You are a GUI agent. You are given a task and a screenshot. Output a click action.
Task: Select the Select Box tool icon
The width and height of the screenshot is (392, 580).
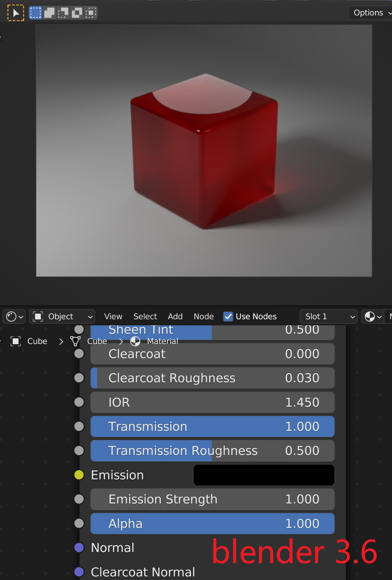tap(15, 13)
